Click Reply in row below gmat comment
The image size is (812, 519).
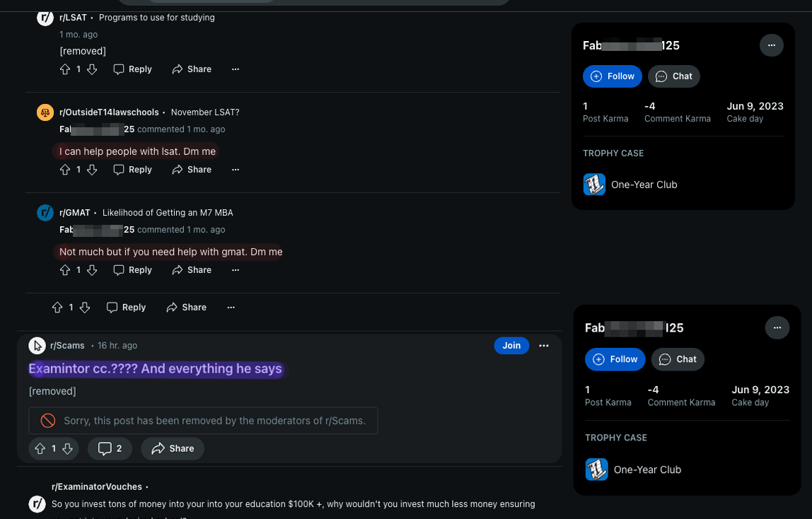point(126,308)
